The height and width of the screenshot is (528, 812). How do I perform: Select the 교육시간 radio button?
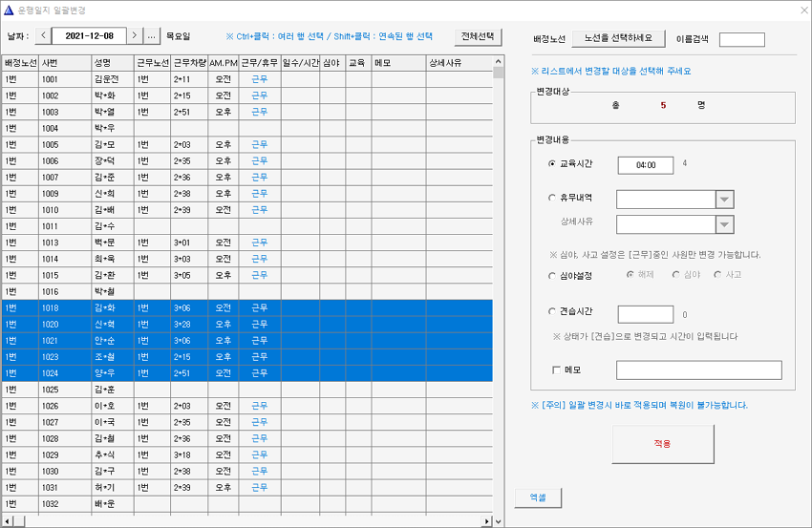[x=552, y=163]
